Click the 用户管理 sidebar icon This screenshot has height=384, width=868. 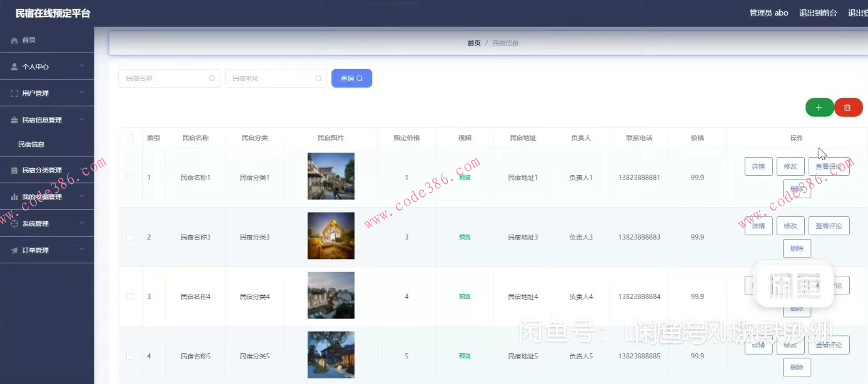click(14, 92)
